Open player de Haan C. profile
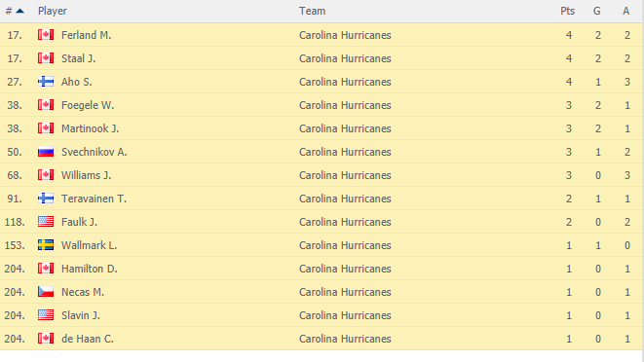The width and height of the screenshot is (644, 362). point(88,339)
